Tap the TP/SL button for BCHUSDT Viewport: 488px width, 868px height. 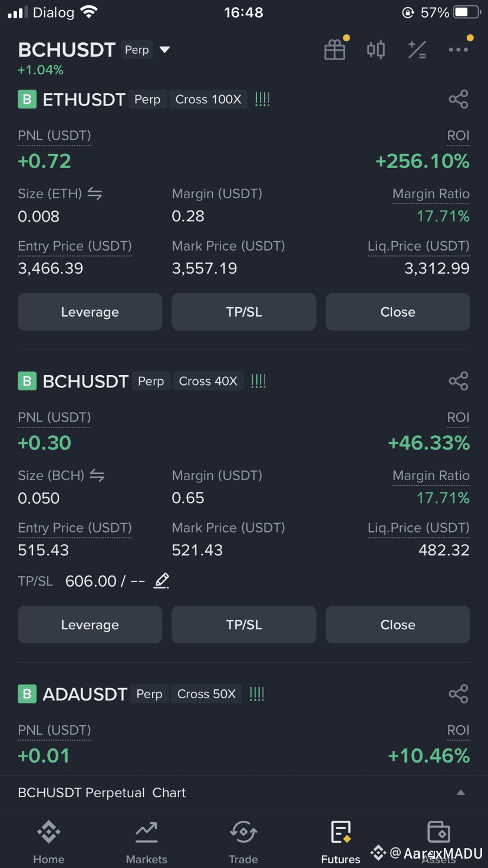(x=244, y=624)
